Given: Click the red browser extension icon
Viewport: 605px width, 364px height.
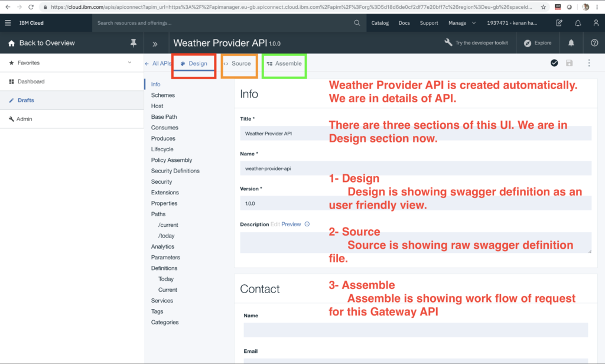Looking at the screenshot, I should click(558, 7).
